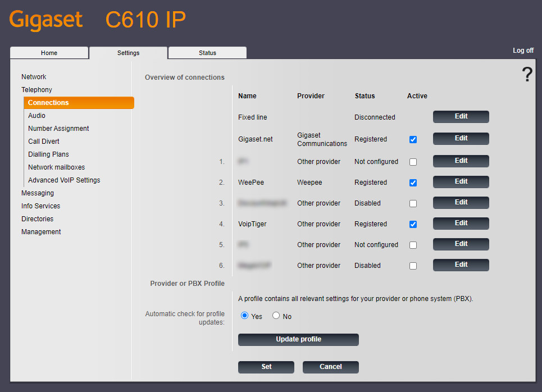The width and height of the screenshot is (542, 392).
Task: Open Network mailboxes in sidebar
Action: coord(56,167)
